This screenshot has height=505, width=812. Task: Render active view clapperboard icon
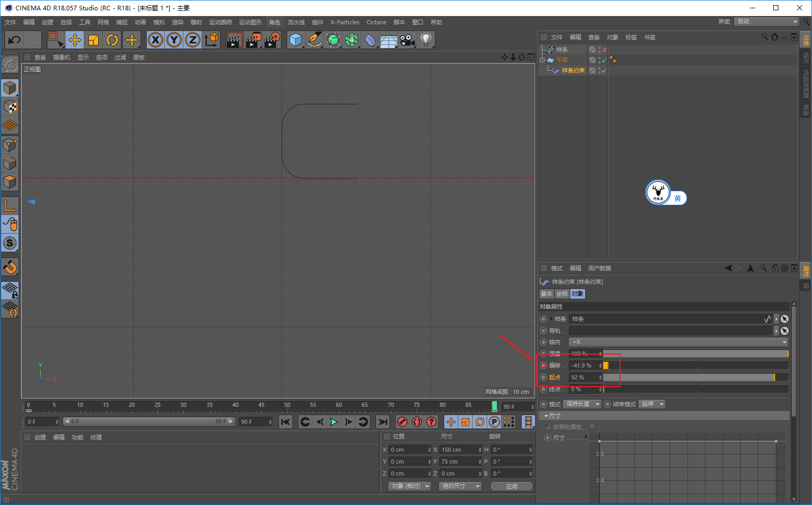[x=234, y=40]
